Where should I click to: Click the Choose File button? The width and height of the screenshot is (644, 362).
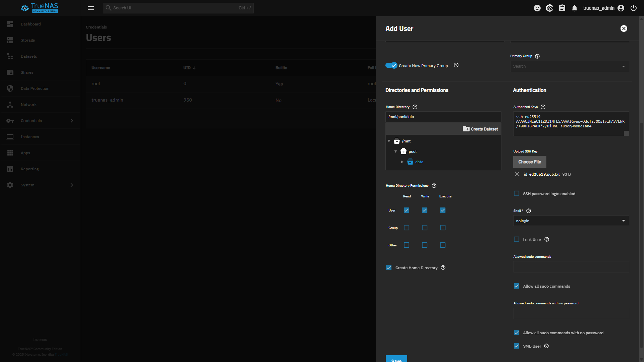click(x=530, y=162)
